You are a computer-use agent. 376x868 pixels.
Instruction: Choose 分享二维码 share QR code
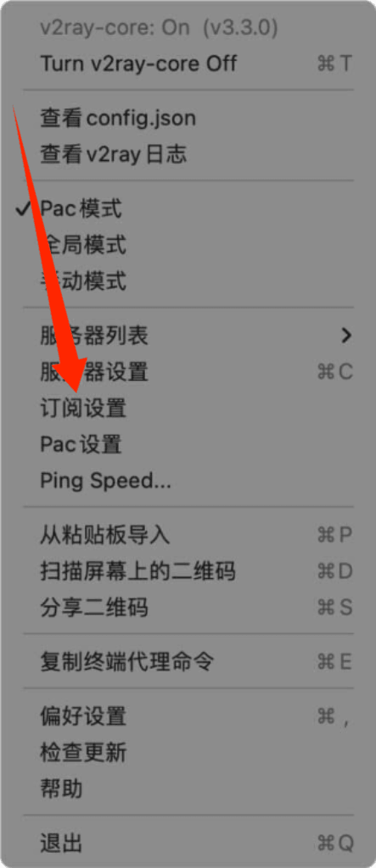point(188,607)
